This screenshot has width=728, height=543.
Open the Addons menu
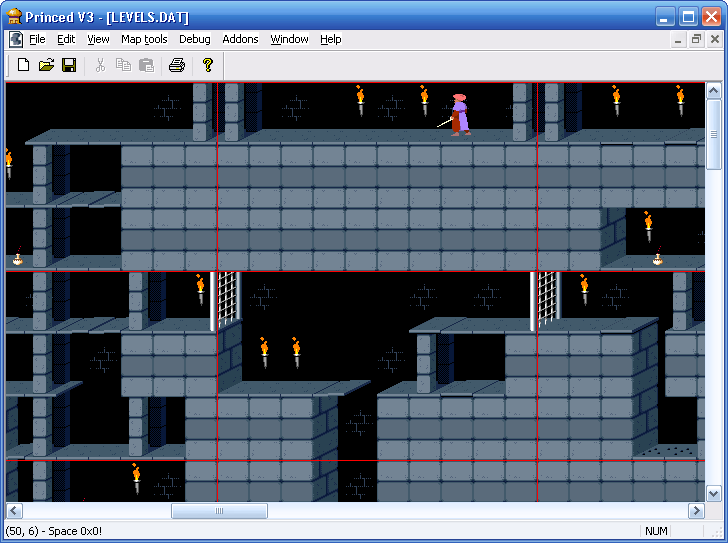(x=240, y=39)
